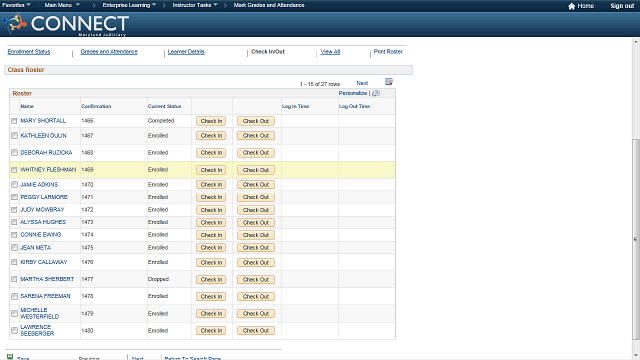Tick the checkbox for CONNIE EWING
This screenshot has height=360, width=640.
14,235
